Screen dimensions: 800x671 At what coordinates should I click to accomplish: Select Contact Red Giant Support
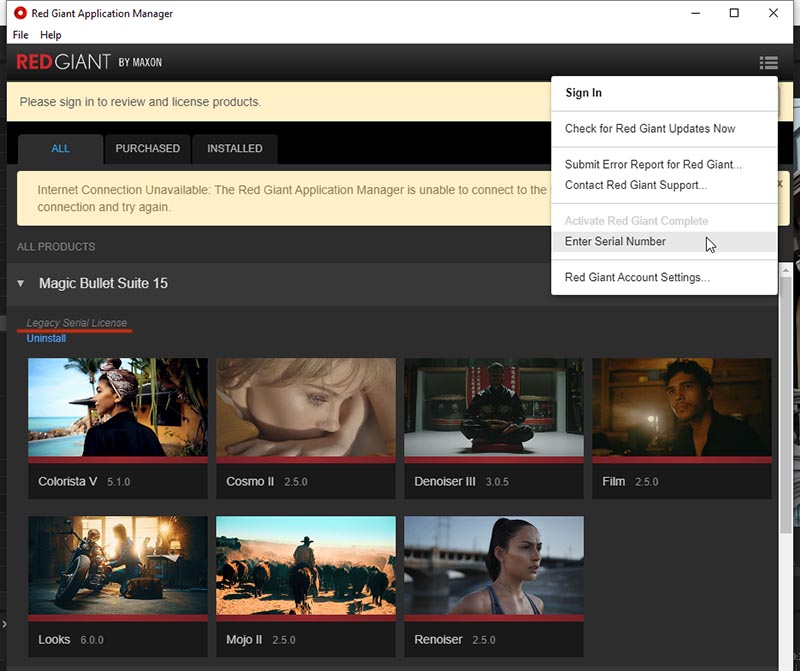pos(636,185)
